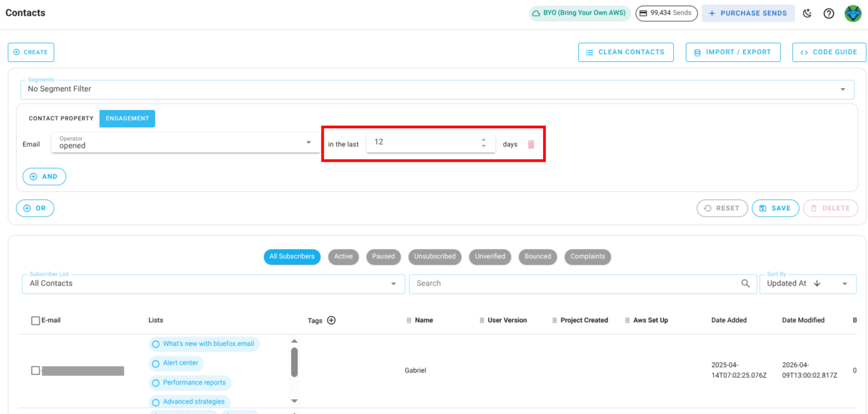
Task: Toggle dark mode moon icon
Action: click(x=807, y=13)
